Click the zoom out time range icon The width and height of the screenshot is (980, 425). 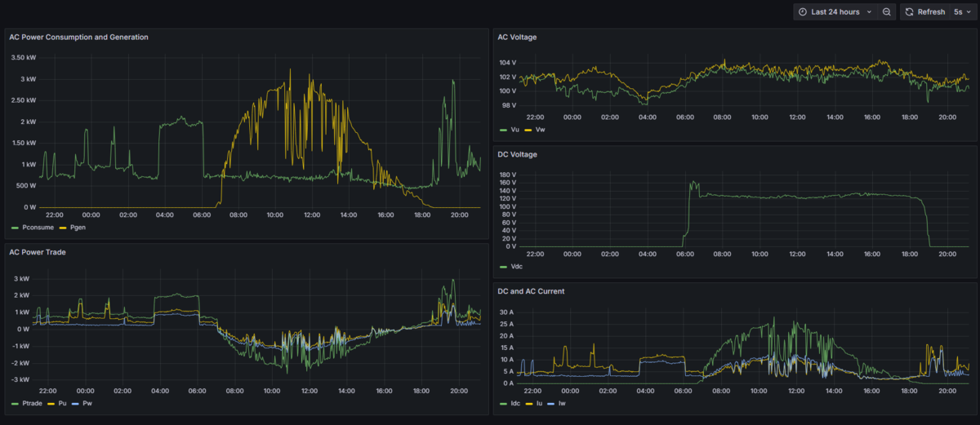point(887,12)
